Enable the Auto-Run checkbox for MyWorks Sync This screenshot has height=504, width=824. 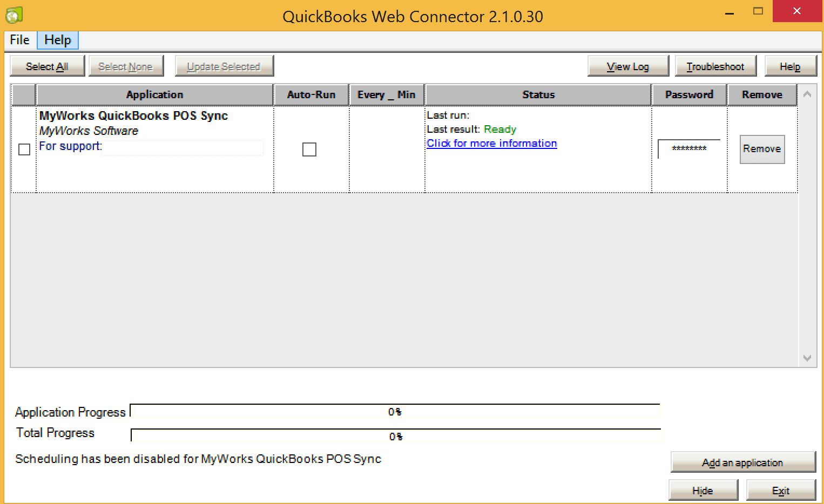click(309, 149)
